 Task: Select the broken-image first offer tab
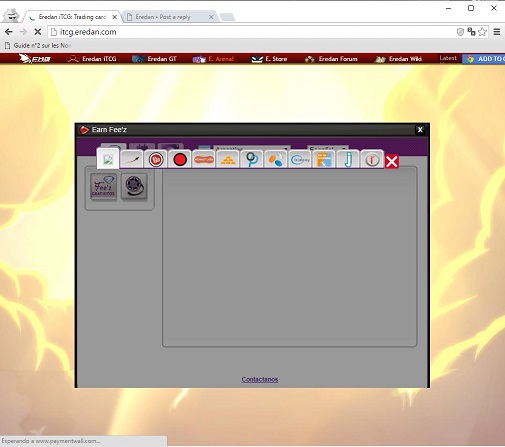[108, 159]
